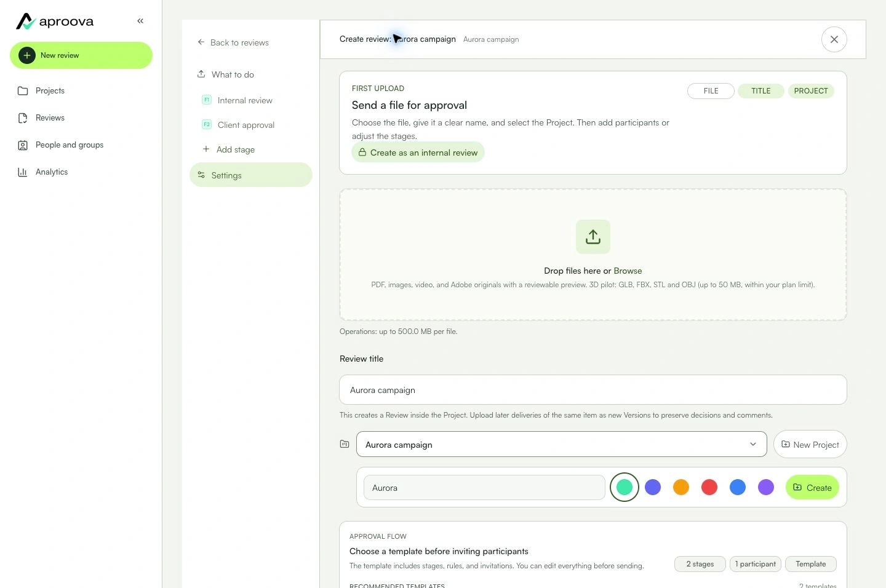The image size is (886, 588).
Task: Click the Review title input field
Action: tap(593, 390)
